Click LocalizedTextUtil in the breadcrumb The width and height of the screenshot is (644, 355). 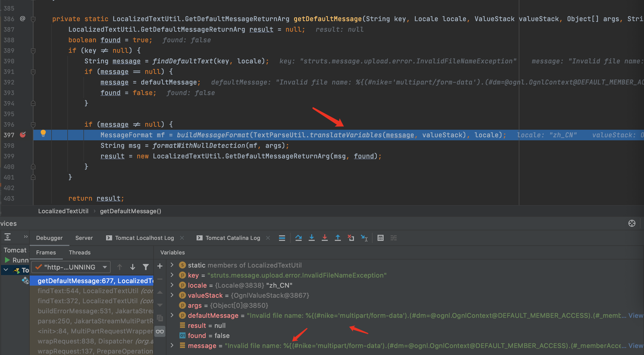63,211
